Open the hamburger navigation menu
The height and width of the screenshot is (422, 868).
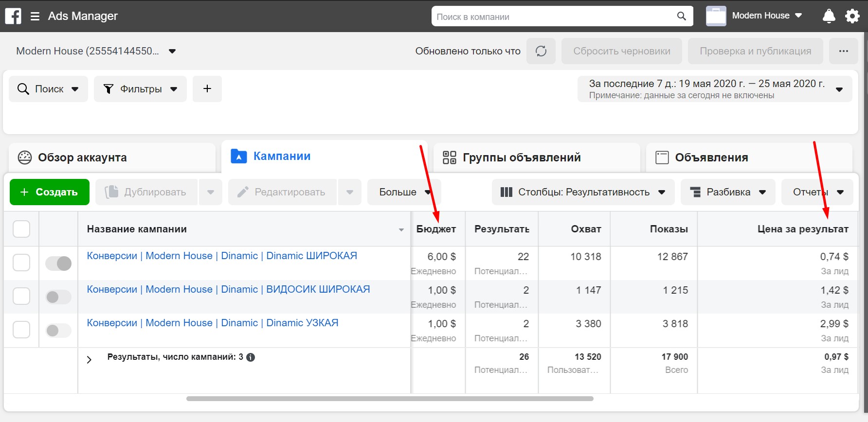pyautogui.click(x=35, y=17)
